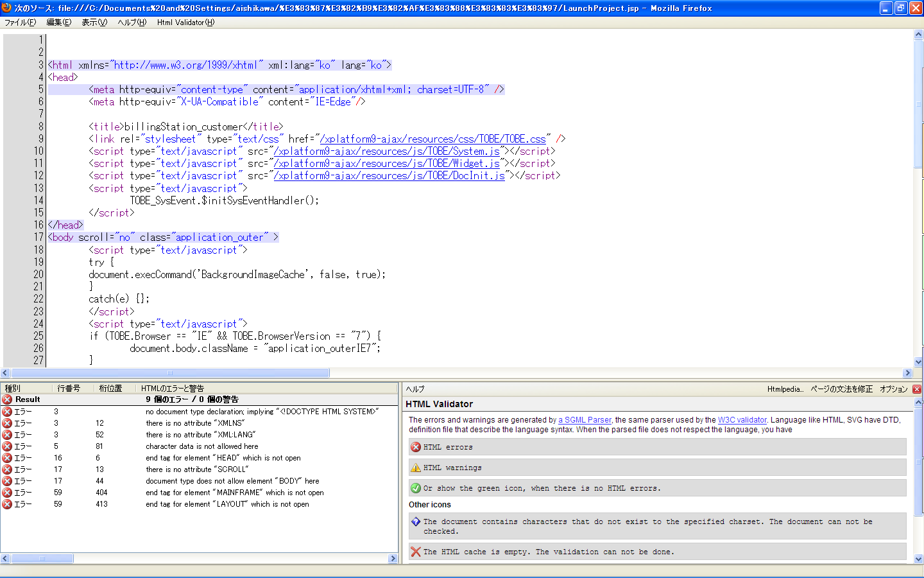Open the ファイル menu

tap(21, 22)
